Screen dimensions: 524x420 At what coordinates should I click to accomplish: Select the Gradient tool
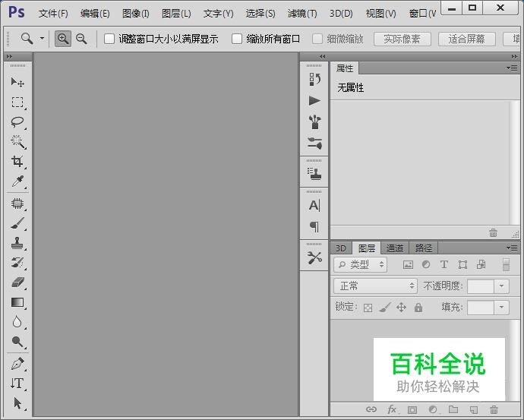[x=17, y=302]
